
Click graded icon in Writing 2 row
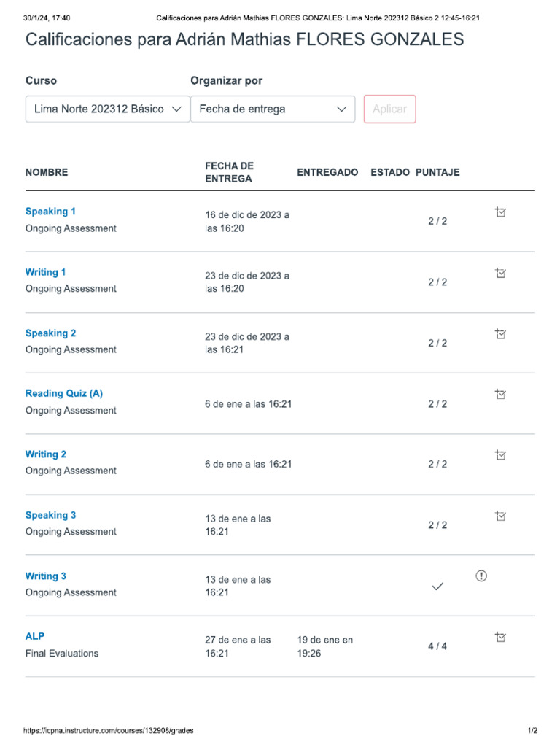pyautogui.click(x=500, y=455)
